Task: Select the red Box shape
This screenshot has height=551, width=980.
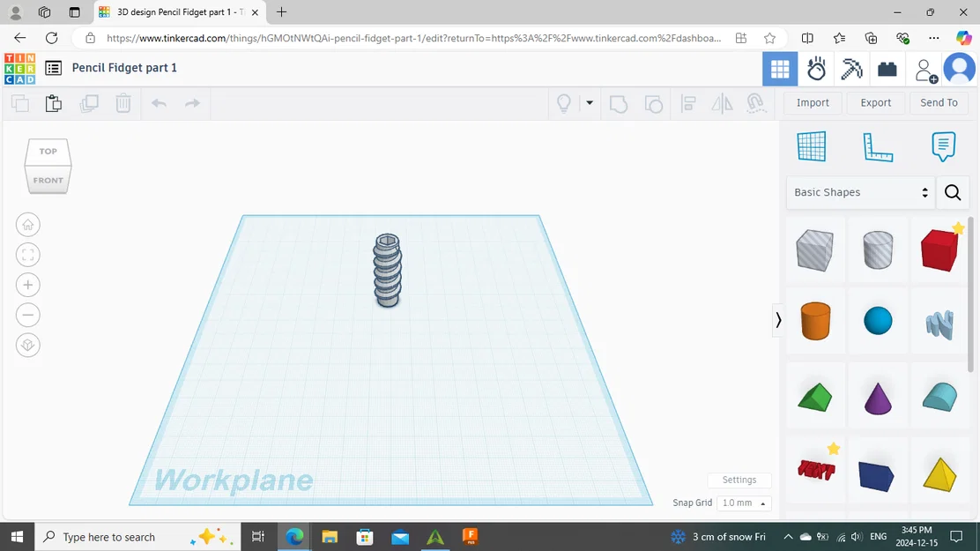Action: [x=939, y=250]
